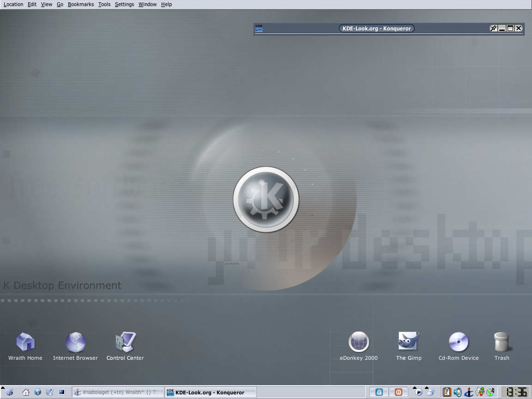
Task: Open Klipper clipboard tray icon
Action: [447, 392]
